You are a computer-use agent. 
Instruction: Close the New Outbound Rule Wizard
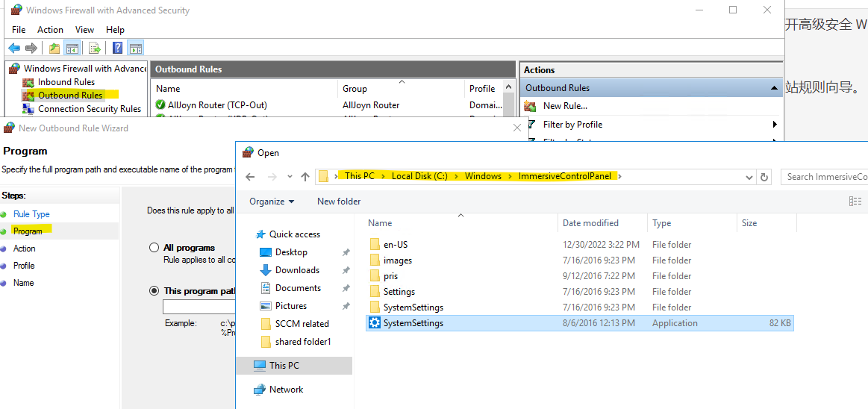point(517,128)
